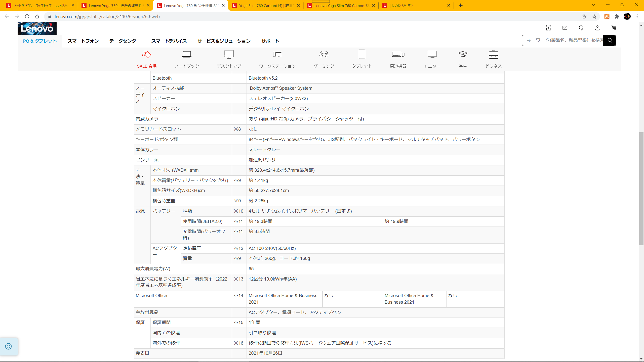Screen dimensions: 644x362
Task: Switch to Lenovo Yoga 760 抜群の携帯性 tab
Action: click(115, 6)
